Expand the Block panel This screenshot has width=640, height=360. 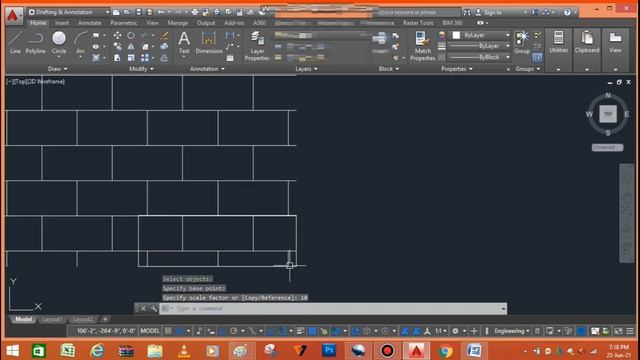click(x=389, y=69)
